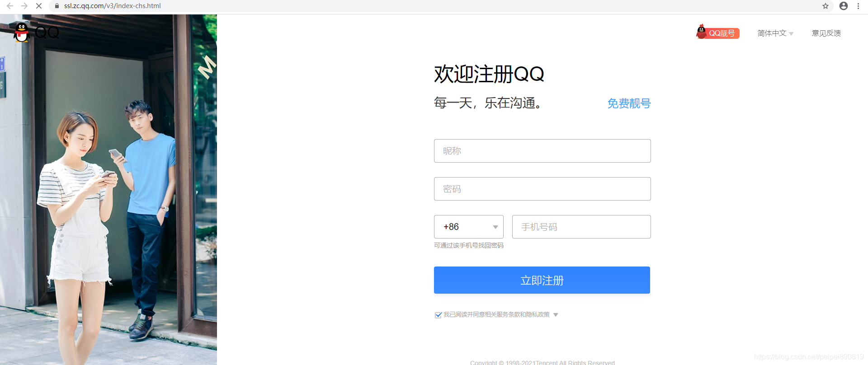Focus the 昵称 nickname field

click(x=542, y=151)
